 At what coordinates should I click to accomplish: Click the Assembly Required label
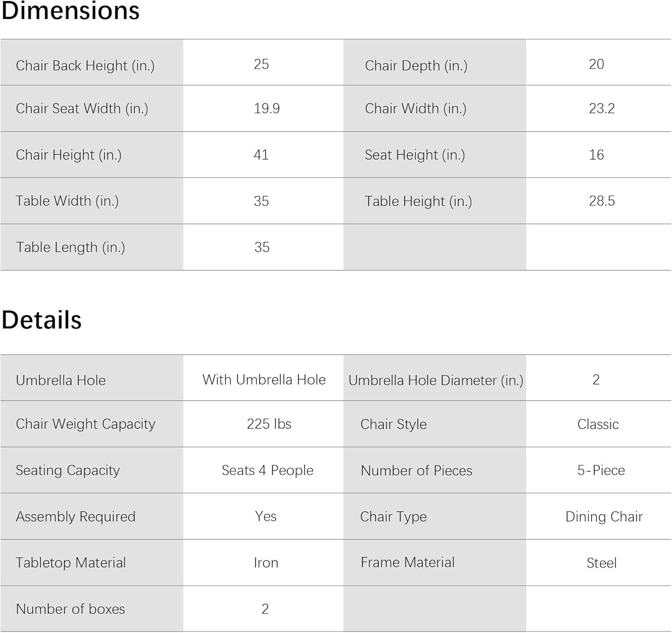point(75,517)
